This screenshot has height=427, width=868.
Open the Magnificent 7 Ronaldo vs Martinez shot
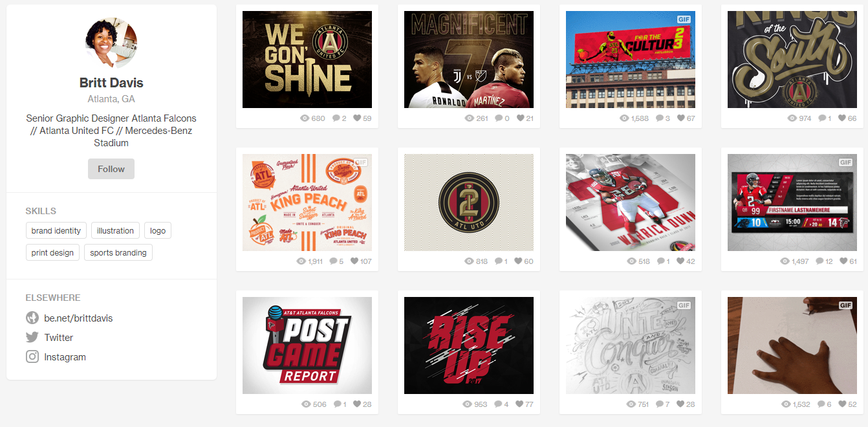tap(469, 60)
